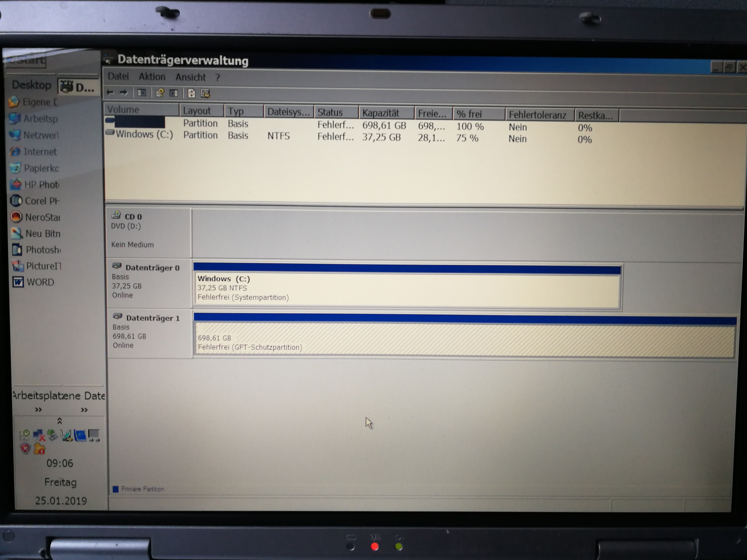Expand the Eigene Dateien toolbar chevron

(84, 410)
